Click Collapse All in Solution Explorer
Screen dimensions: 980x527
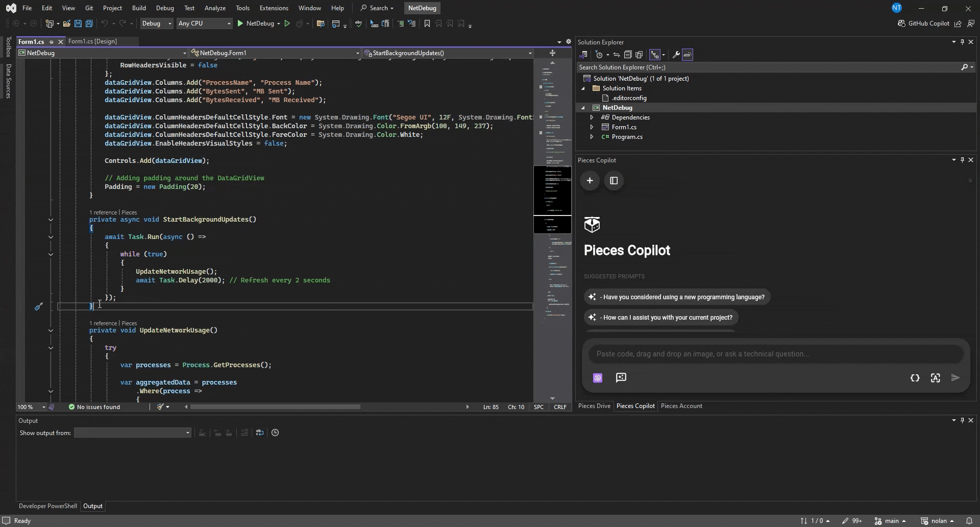coord(628,55)
